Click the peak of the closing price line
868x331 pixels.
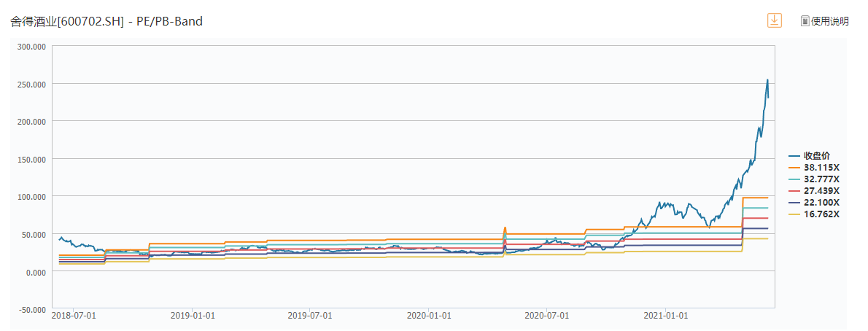point(767,79)
